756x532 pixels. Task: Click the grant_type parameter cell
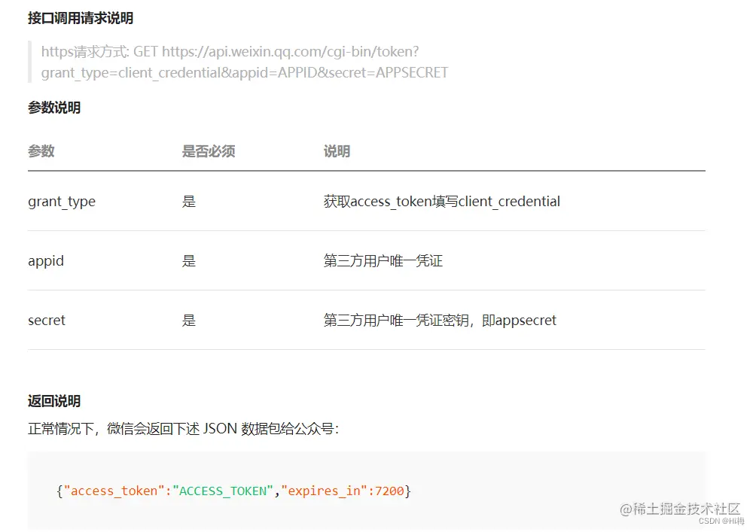point(62,202)
